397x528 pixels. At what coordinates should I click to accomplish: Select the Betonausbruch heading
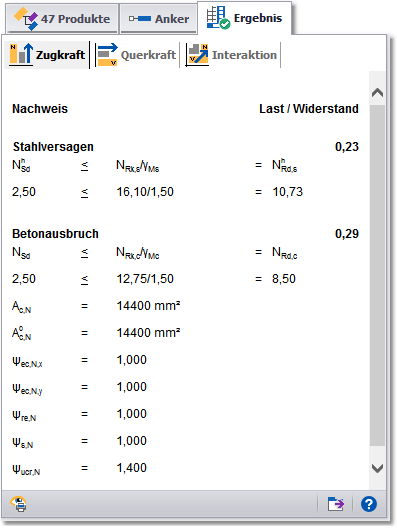pos(55,234)
